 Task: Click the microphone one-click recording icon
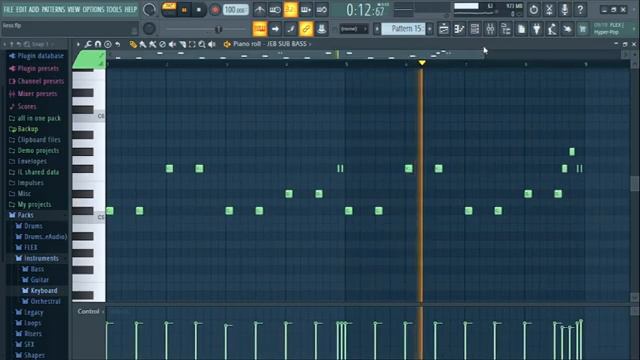tap(564, 9)
